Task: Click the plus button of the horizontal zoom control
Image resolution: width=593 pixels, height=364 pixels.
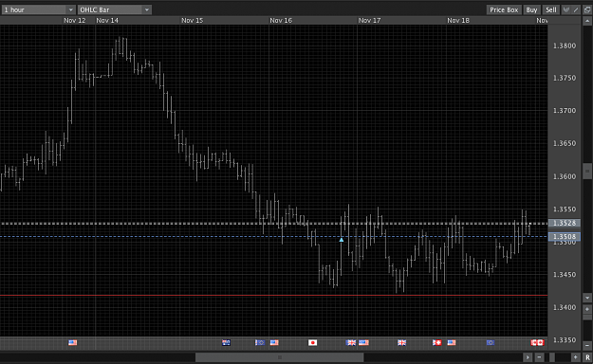Action: 575,356
